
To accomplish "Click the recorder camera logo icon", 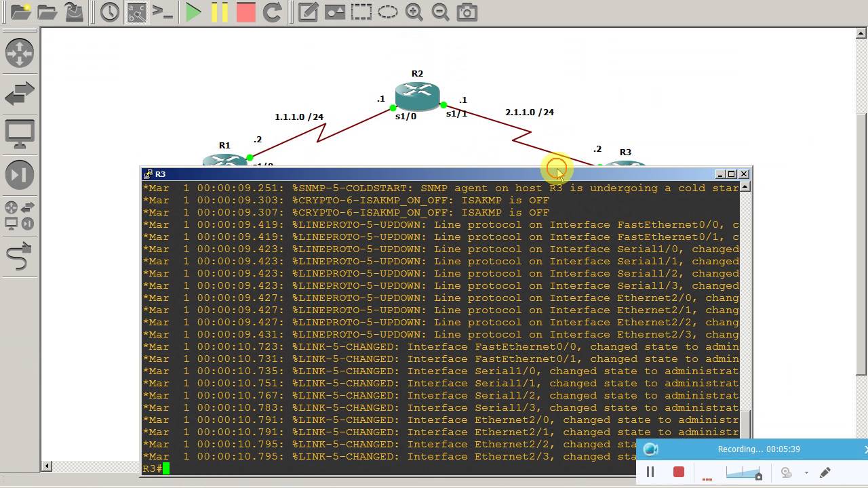I will click(x=650, y=449).
